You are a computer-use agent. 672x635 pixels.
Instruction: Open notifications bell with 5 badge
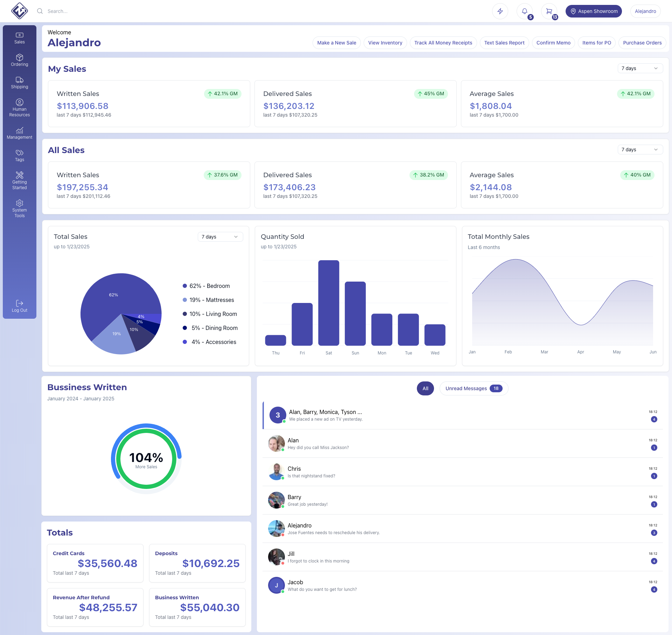click(525, 11)
